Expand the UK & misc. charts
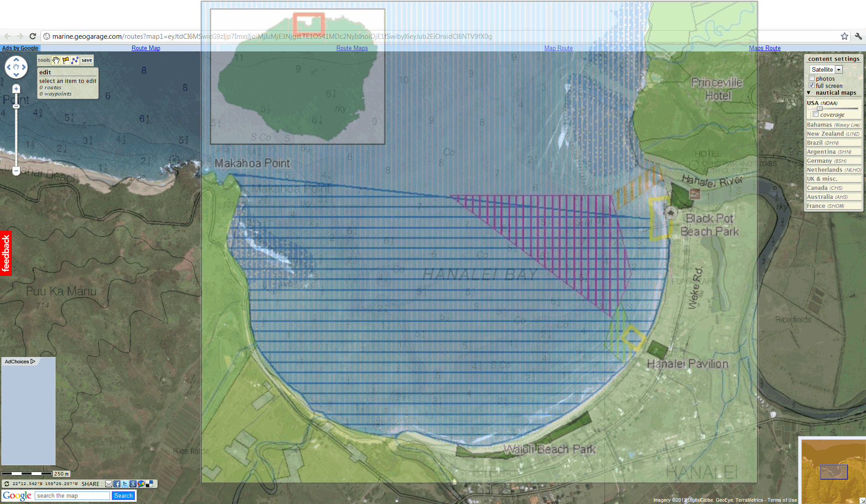Screen dimensions: 866x504 point(834,179)
